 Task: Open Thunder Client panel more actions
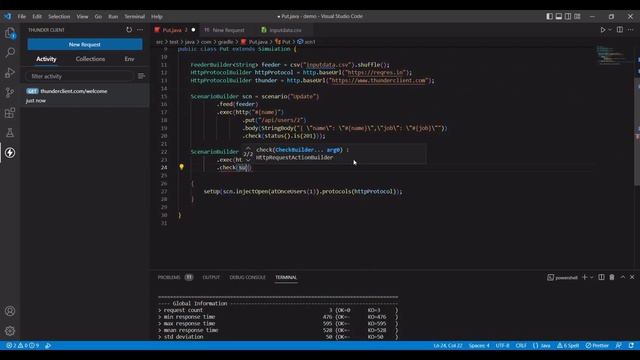140,30
